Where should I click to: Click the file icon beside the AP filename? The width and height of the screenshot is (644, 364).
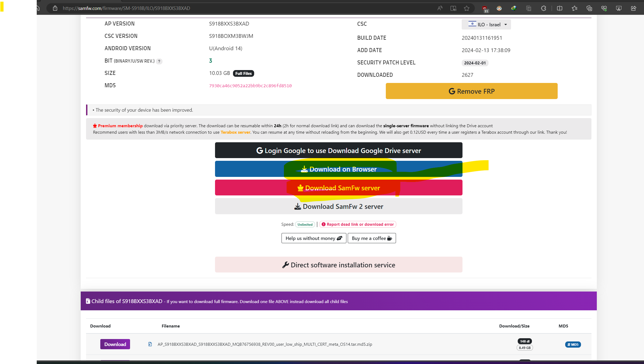click(x=150, y=344)
